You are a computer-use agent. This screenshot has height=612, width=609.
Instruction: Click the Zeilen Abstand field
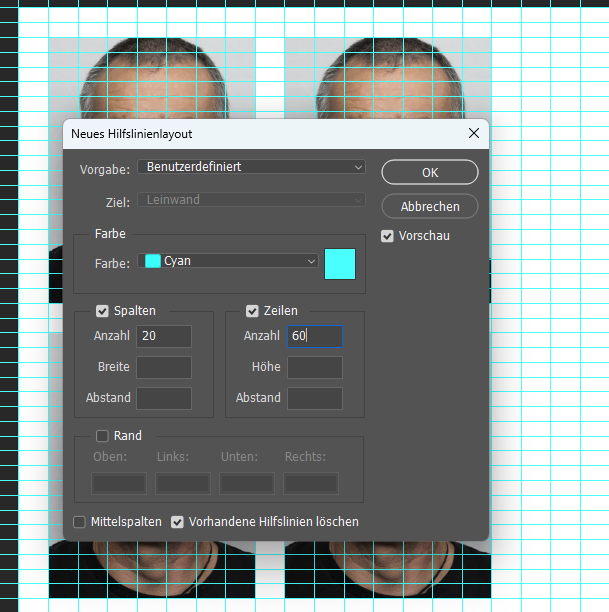point(315,398)
